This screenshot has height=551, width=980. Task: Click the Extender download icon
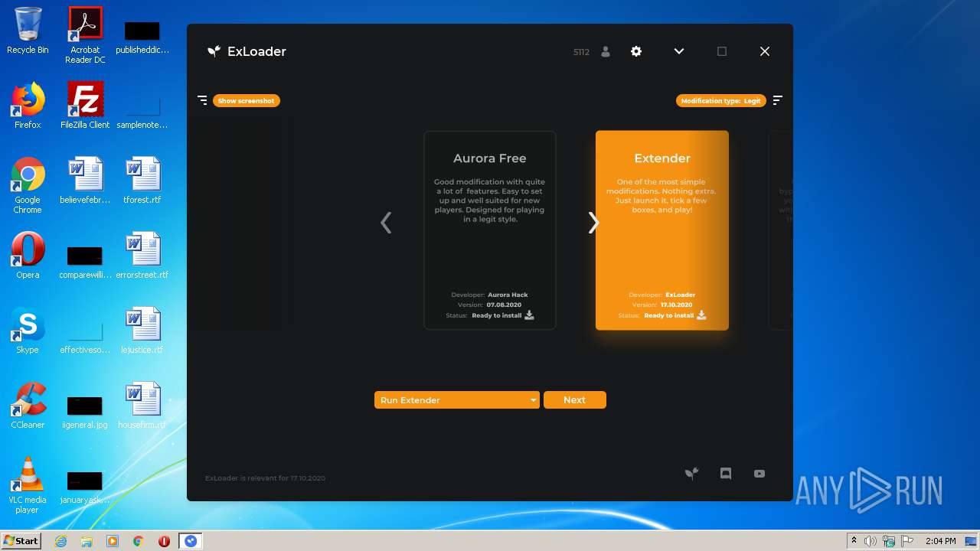click(x=701, y=315)
